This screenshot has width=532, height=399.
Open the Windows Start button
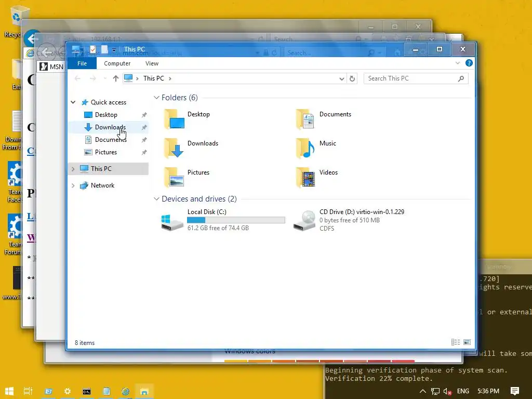(9, 391)
